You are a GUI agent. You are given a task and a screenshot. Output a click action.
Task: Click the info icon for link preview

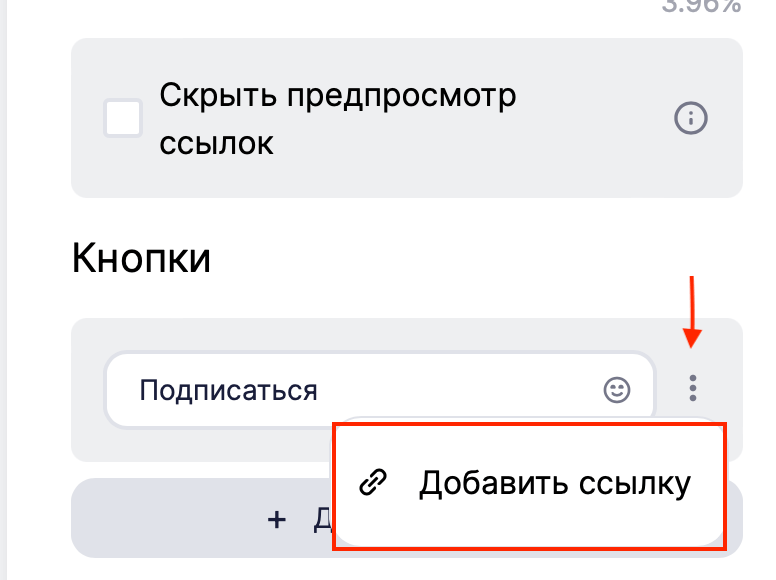click(691, 118)
